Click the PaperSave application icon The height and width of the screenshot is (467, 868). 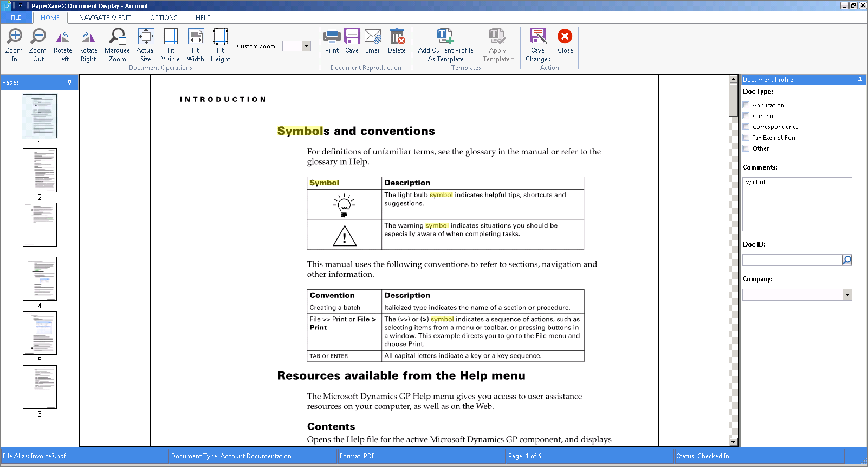[6, 6]
